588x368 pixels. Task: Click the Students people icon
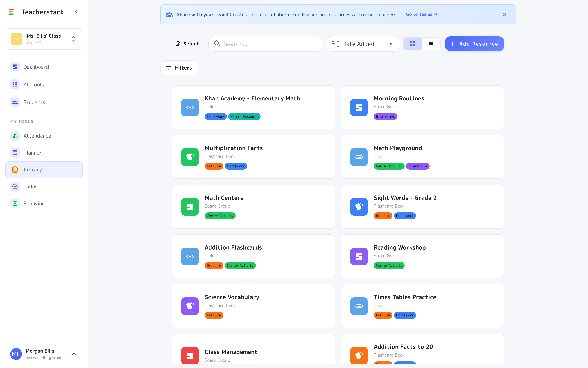[15, 102]
